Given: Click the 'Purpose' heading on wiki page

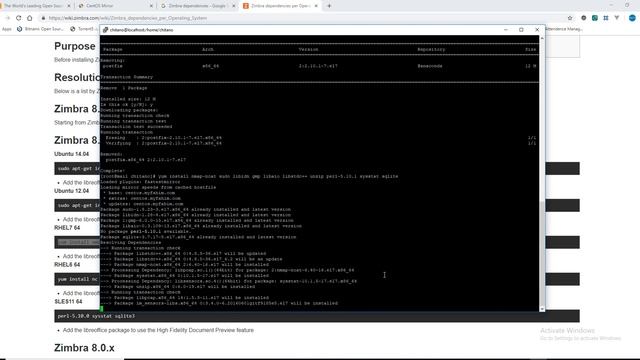Looking at the screenshot, I should click(x=75, y=46).
